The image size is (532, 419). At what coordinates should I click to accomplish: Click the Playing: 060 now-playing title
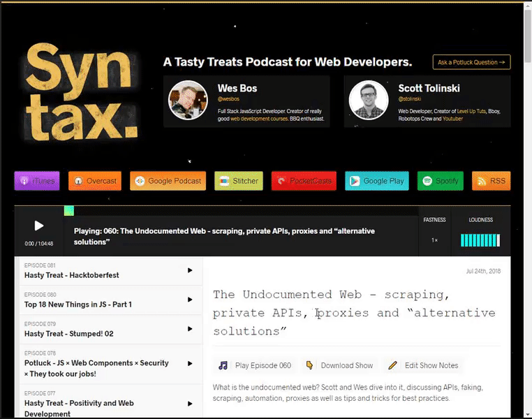[x=224, y=237]
